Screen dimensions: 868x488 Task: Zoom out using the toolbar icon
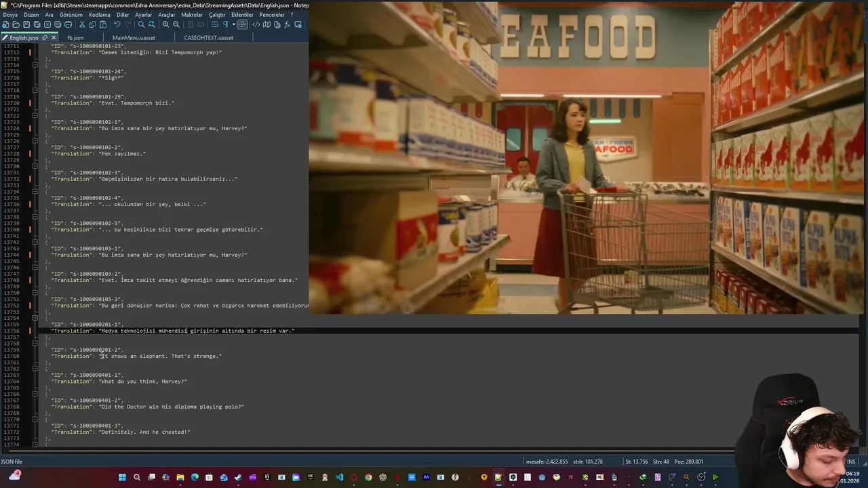[176, 24]
